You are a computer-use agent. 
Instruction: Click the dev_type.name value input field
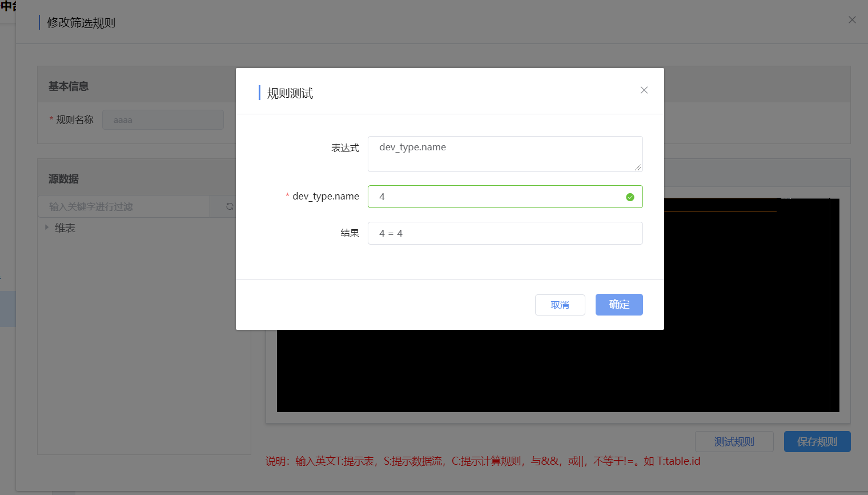coord(505,197)
